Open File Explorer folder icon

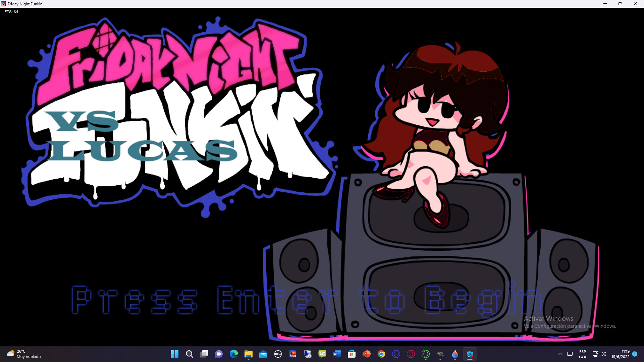coord(248,354)
